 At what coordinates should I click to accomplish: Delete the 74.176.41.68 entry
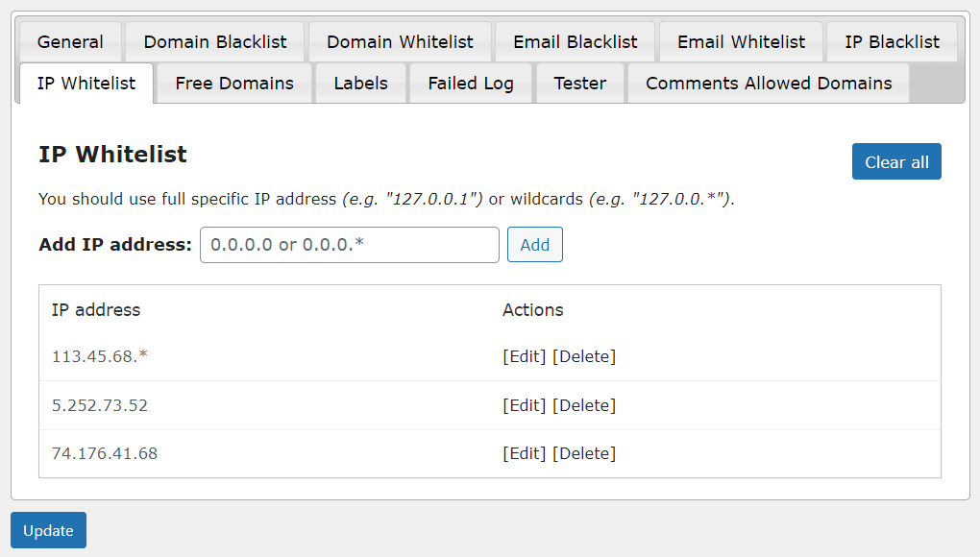584,453
